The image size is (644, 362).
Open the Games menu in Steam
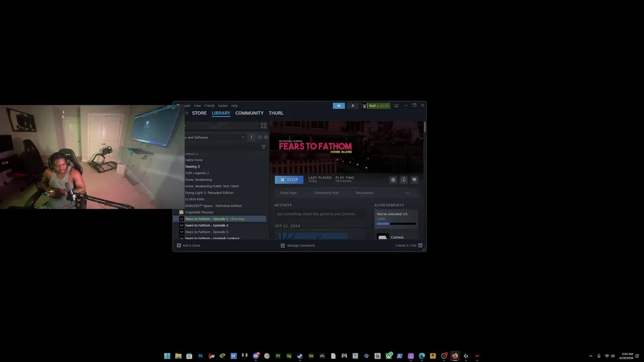point(222,106)
